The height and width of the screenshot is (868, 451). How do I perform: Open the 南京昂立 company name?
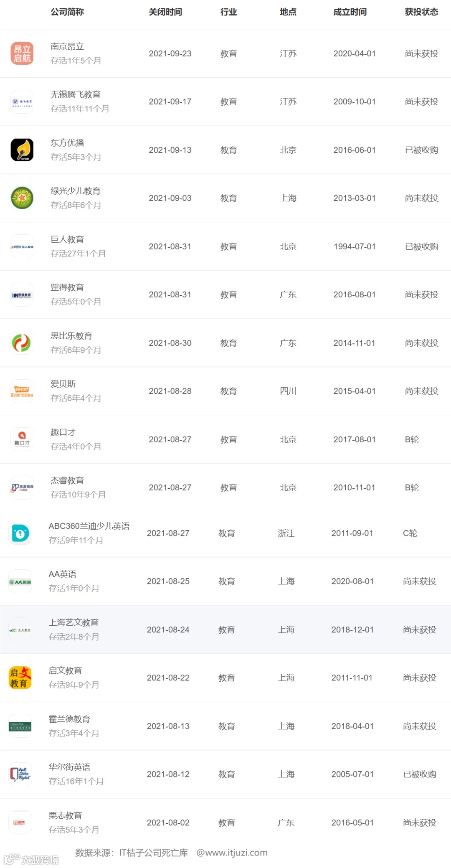[67, 46]
